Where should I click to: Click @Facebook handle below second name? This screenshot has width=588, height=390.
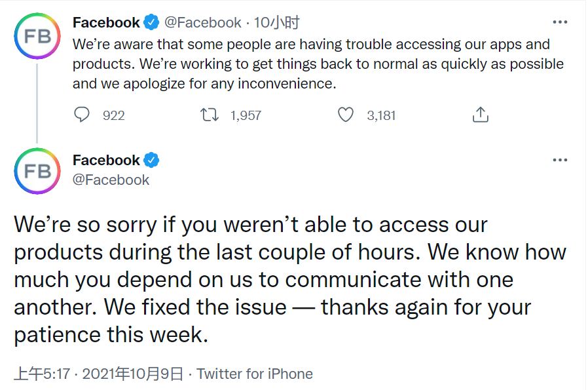point(111,180)
